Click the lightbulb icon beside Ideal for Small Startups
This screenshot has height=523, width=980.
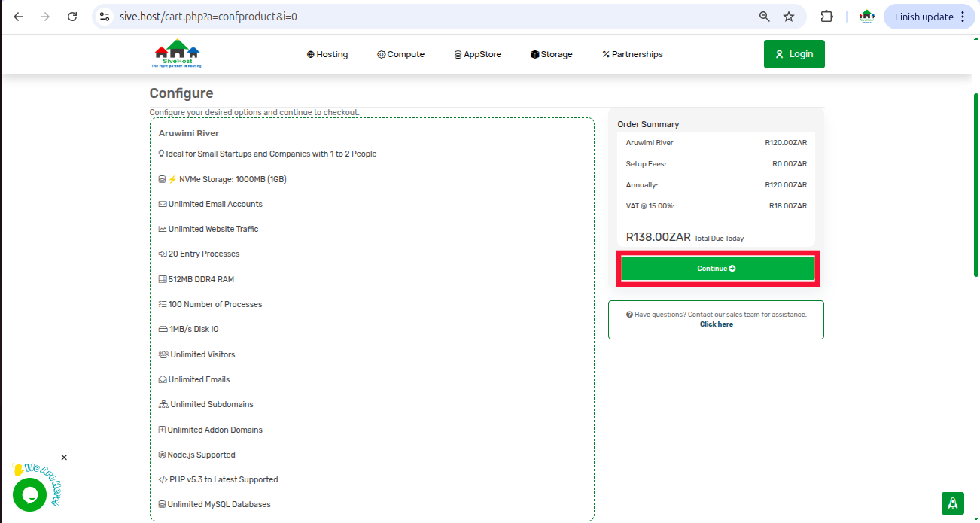click(x=161, y=154)
